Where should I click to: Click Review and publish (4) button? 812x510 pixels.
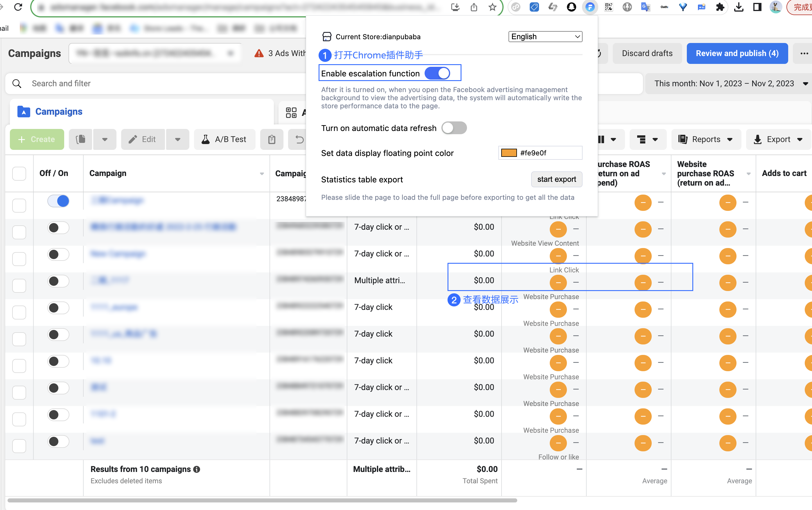(737, 53)
